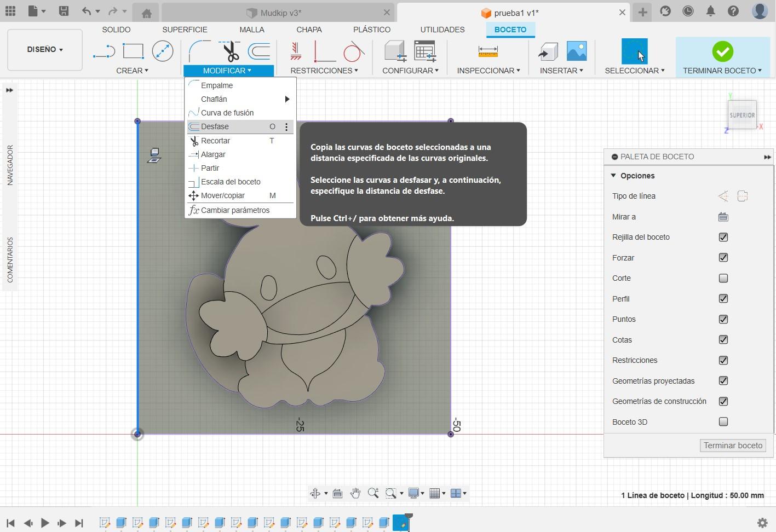
Task: Select the two-point rectangle tool
Action: tap(133, 51)
